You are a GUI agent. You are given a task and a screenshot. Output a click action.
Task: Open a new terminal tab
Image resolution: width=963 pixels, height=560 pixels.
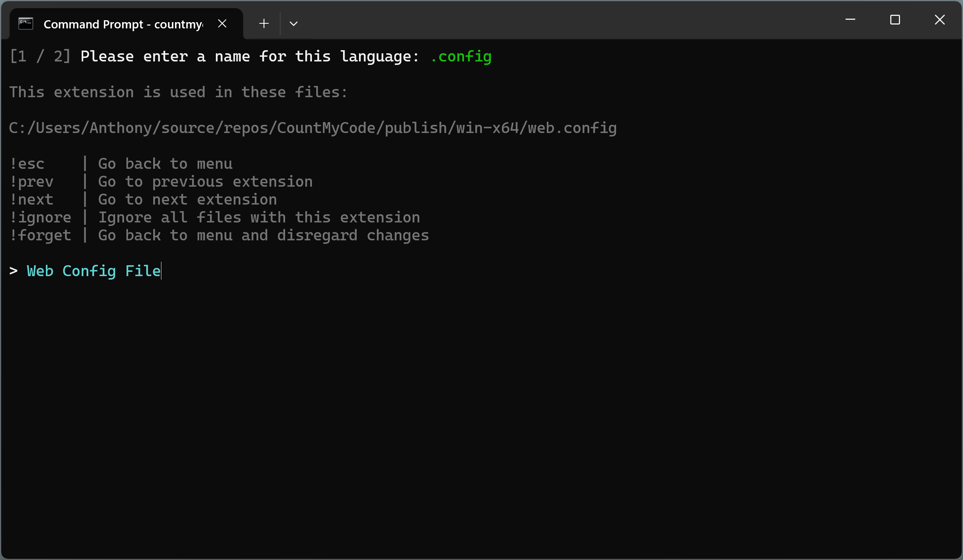point(264,24)
